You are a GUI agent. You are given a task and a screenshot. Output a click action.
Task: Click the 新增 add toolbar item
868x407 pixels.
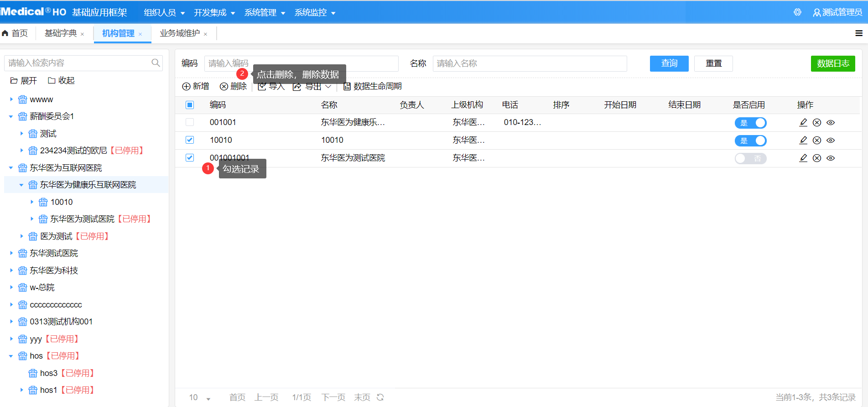tap(195, 86)
